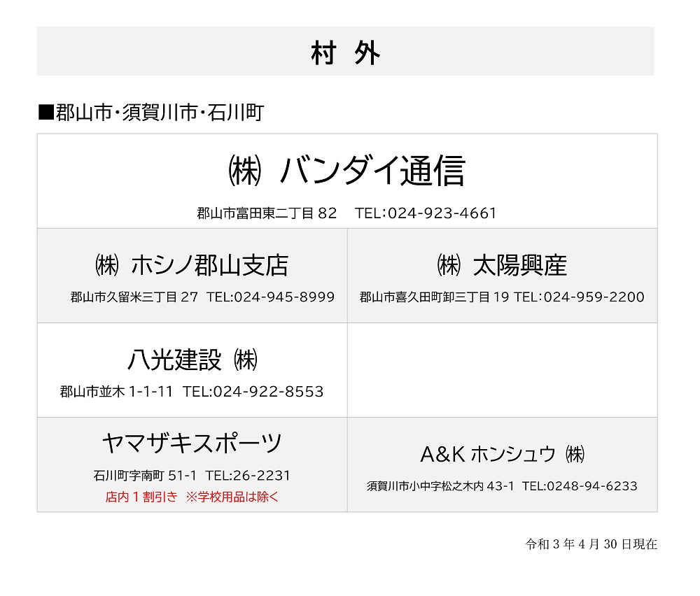Click the 令和3年4月30日現在 date text
Screen dimensions: 700x596
pyautogui.click(x=591, y=544)
